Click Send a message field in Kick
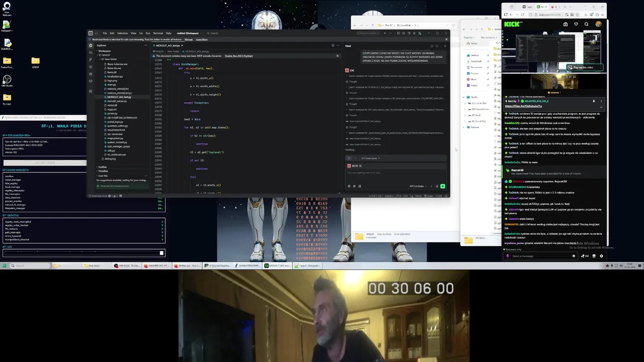 point(541,256)
